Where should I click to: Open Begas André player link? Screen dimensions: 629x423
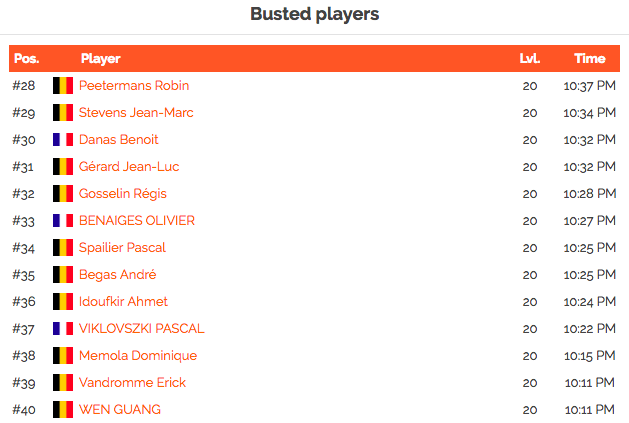(117, 275)
